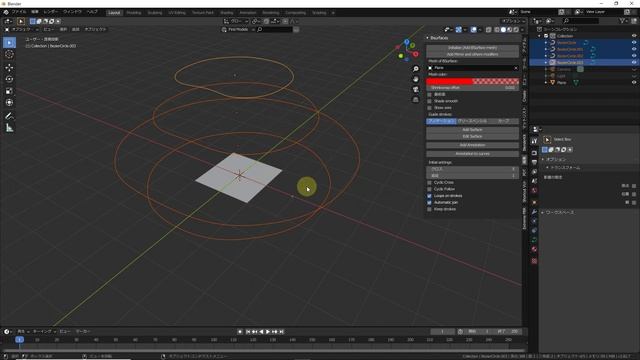Click the Initialize (Add BSurface mesh) button

(x=473, y=48)
